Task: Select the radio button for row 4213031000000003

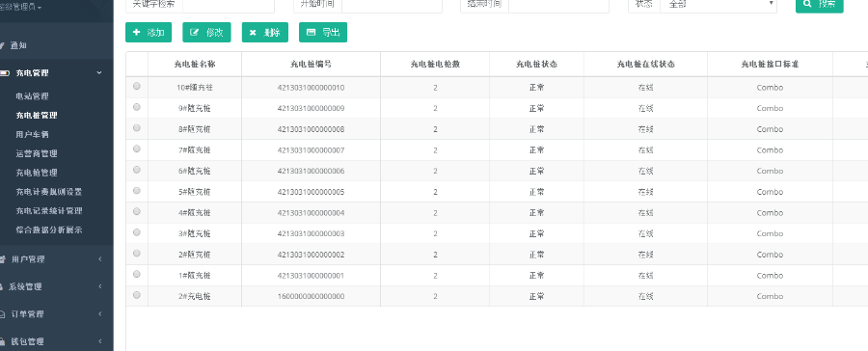Action: coord(137,232)
